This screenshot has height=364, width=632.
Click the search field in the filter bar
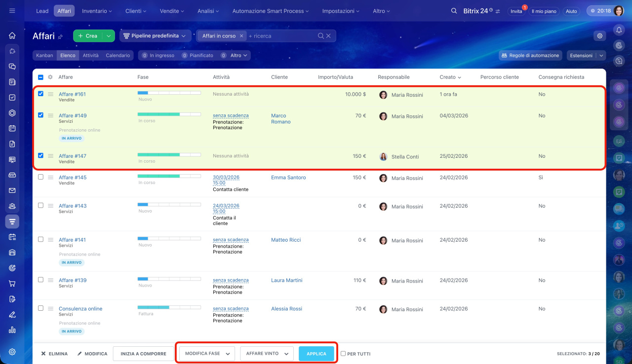coord(281,36)
